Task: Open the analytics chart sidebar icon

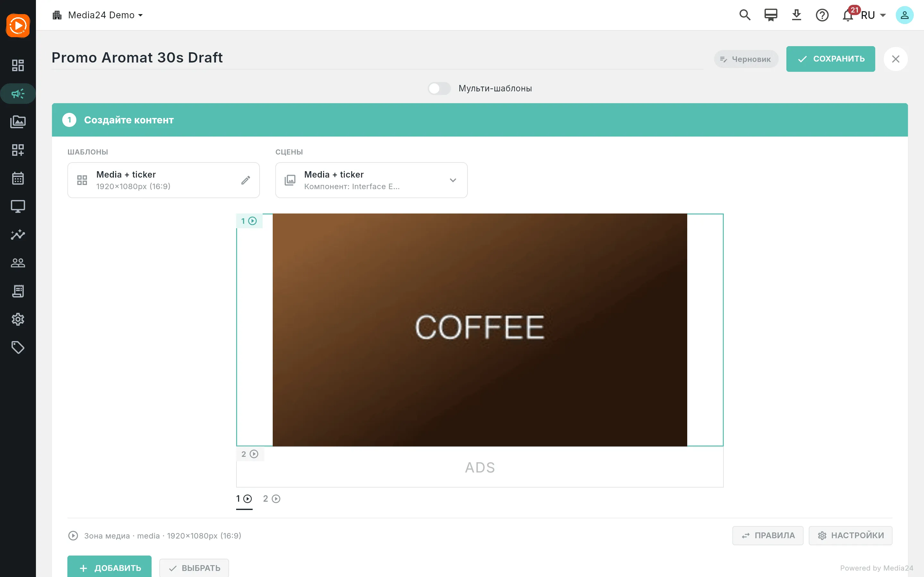Action: tap(18, 235)
